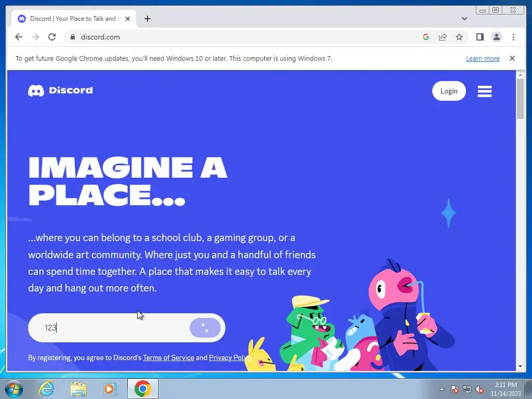The image size is (532, 399).
Task: Click Learn more link in Chrome update bar
Action: point(483,58)
